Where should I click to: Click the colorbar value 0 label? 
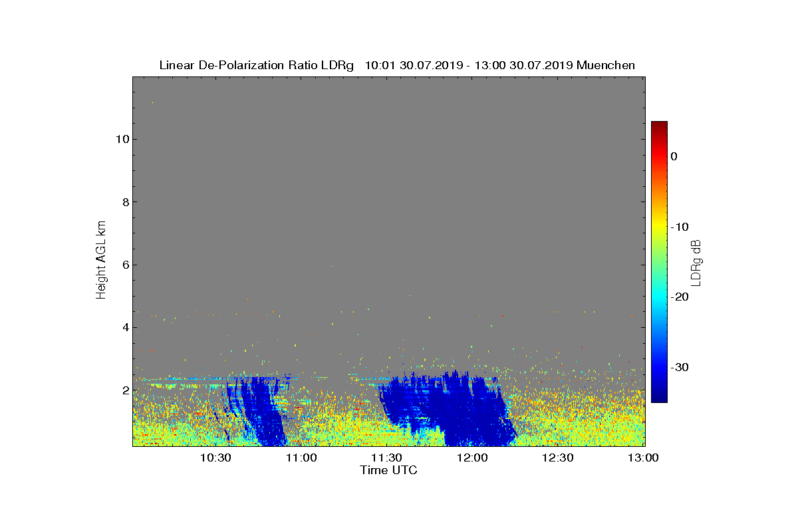[x=674, y=156]
